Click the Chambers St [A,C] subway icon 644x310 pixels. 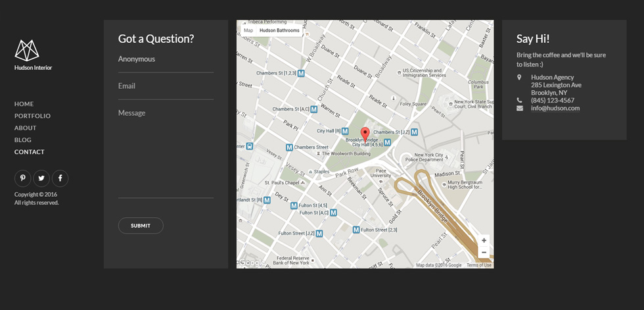314,109
